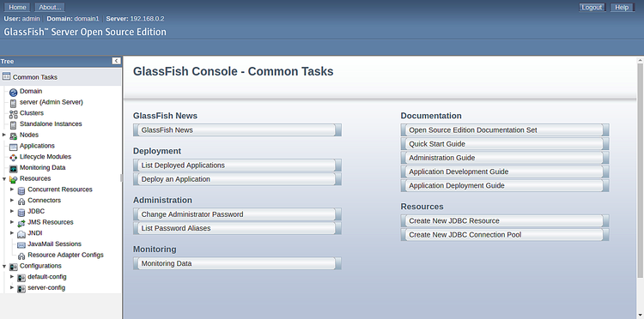Click the server-config icon
Image resolution: width=644 pixels, height=319 pixels.
pyautogui.click(x=21, y=289)
